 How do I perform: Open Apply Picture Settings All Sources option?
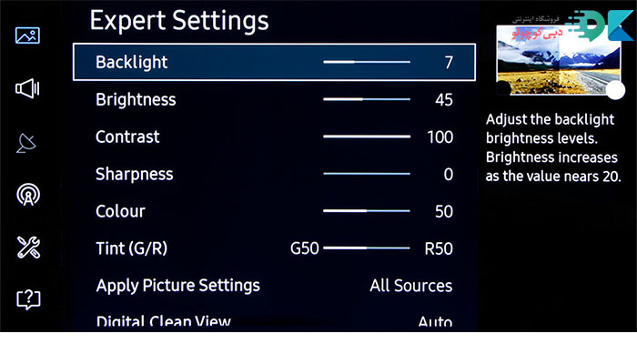point(410,286)
